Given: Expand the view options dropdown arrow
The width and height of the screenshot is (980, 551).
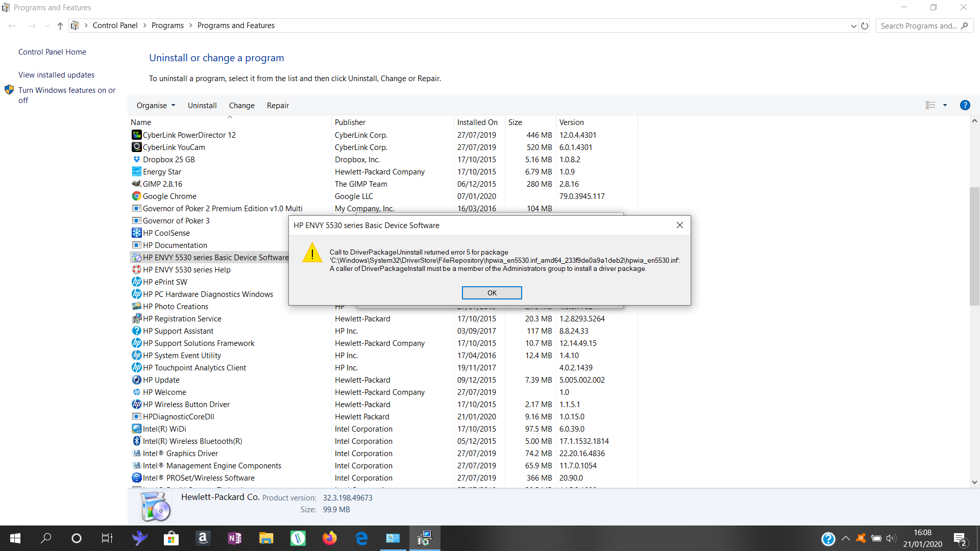Looking at the screenshot, I should [x=945, y=105].
